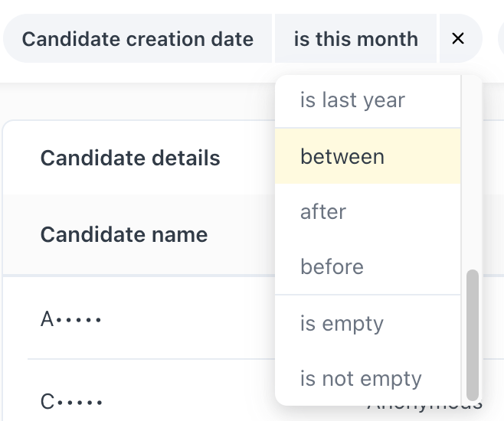Image resolution: width=504 pixels, height=421 pixels.
Task: Click the scrollbar track above the thumb
Action: [472, 168]
